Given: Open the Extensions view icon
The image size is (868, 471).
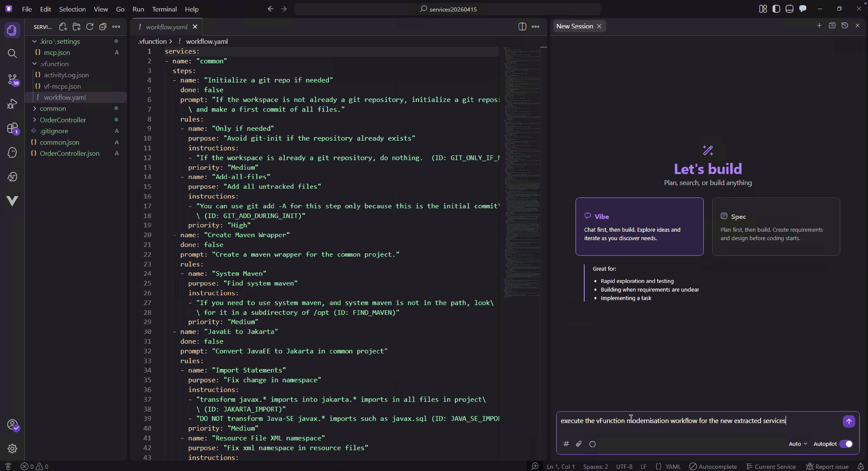Looking at the screenshot, I should click(12, 128).
